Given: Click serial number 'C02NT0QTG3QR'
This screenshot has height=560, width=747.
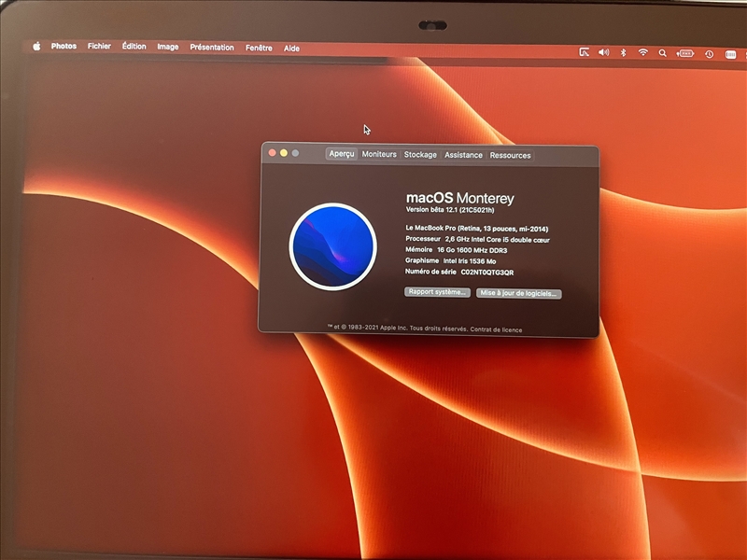Looking at the screenshot, I should [x=486, y=273].
